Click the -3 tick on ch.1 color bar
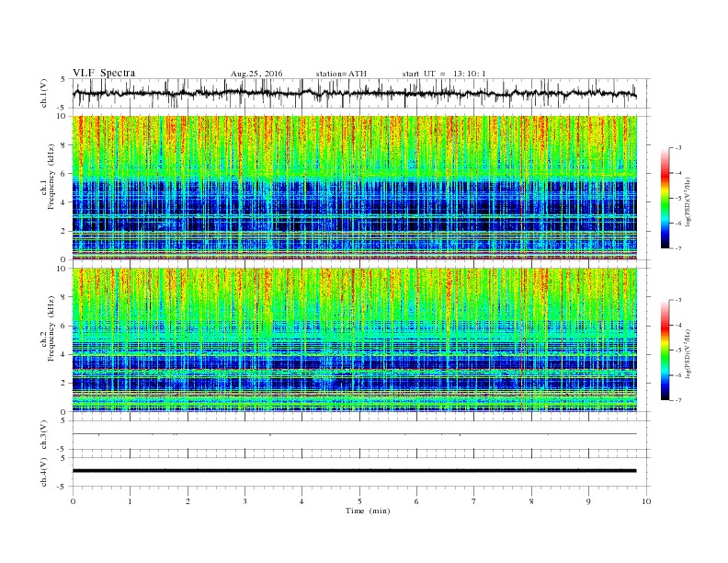The image size is (728, 563). [x=677, y=148]
